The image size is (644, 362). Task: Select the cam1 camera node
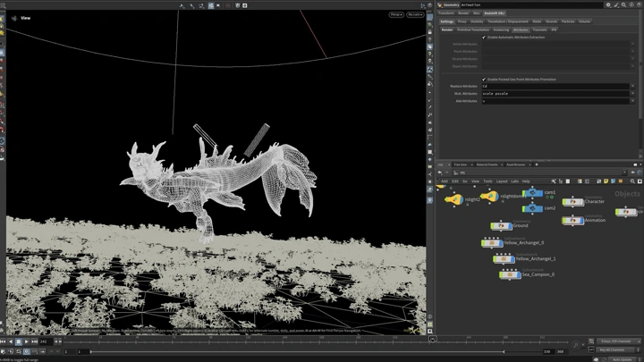(532, 192)
